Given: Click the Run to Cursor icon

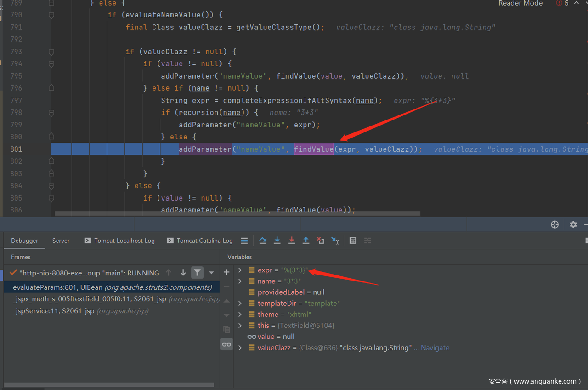Looking at the screenshot, I should [335, 241].
